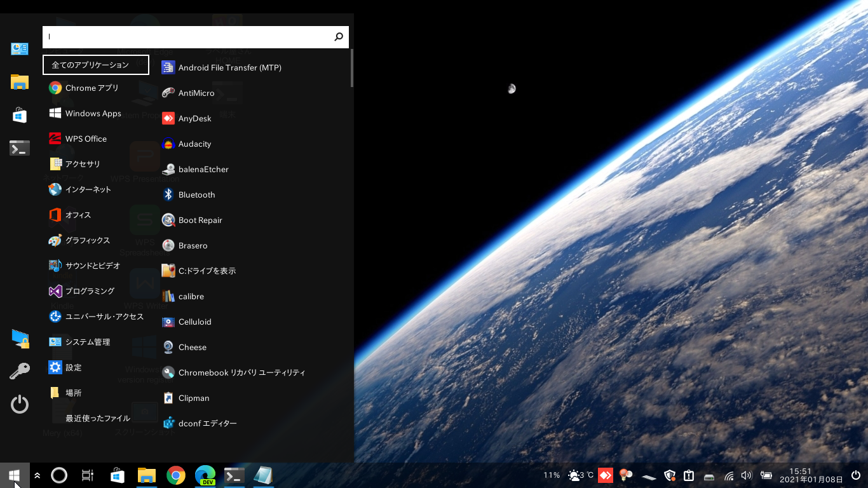
Task: Select 全てのアプリケーション button
Action: tap(96, 65)
